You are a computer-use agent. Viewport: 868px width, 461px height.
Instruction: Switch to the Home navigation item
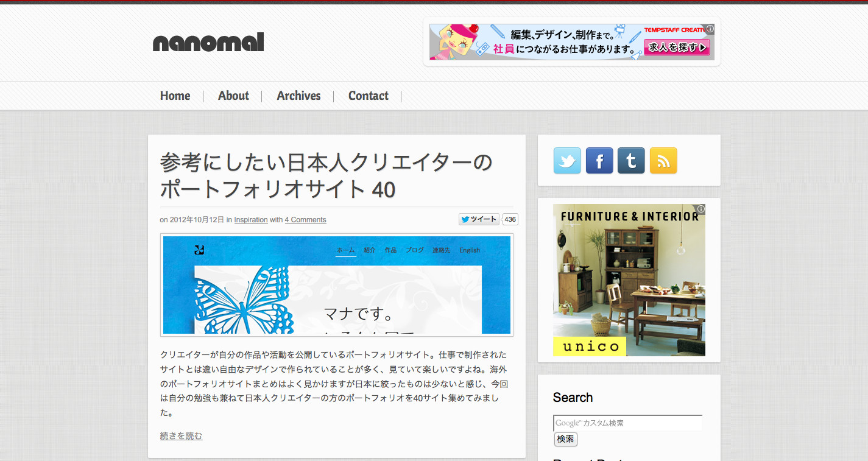tap(175, 96)
